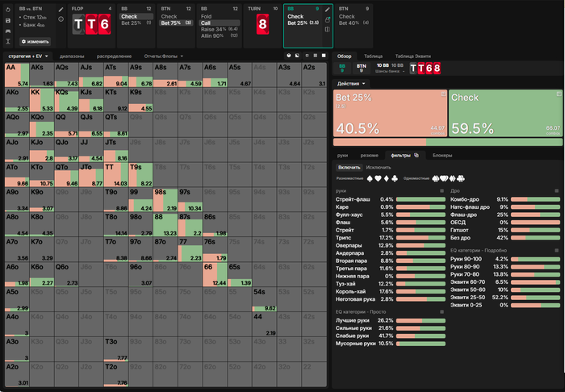Toggle square beside EQ категории - Подробно
The width and height of the screenshot is (565, 392).
557,250
